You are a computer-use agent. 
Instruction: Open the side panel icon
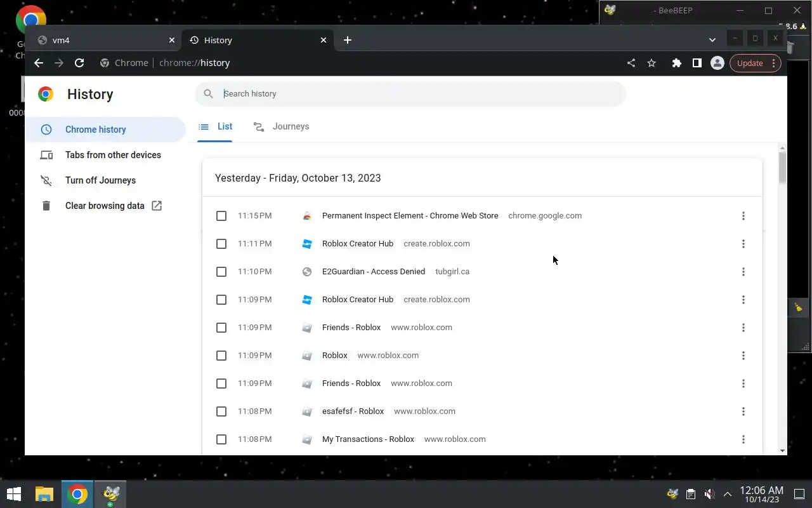coord(697,63)
